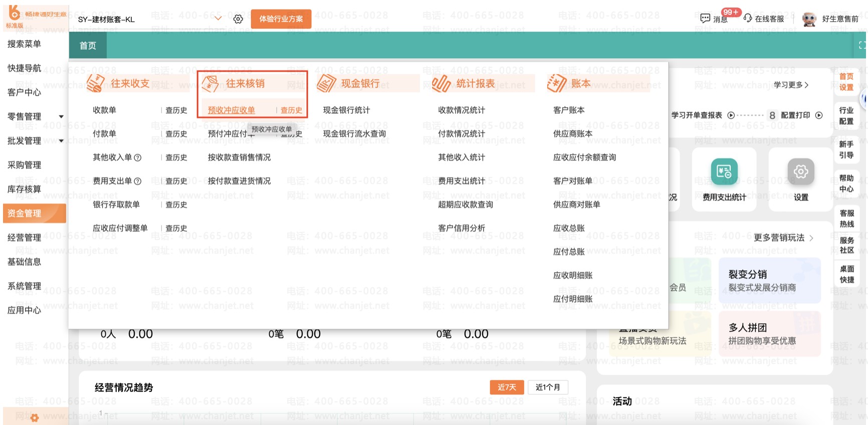868x425 pixels.
Task: Expand the 批发管理 submenu arrow
Action: [x=61, y=141]
